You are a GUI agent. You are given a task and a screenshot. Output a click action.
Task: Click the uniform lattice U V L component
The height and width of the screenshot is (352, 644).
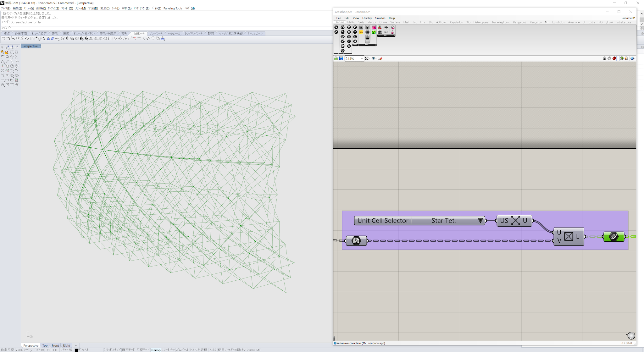point(569,237)
